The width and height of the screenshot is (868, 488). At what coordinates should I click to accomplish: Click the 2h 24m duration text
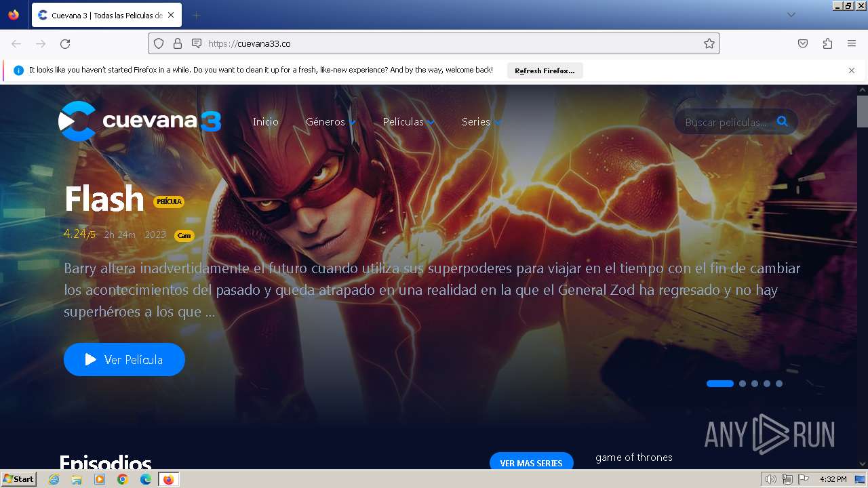coord(119,235)
